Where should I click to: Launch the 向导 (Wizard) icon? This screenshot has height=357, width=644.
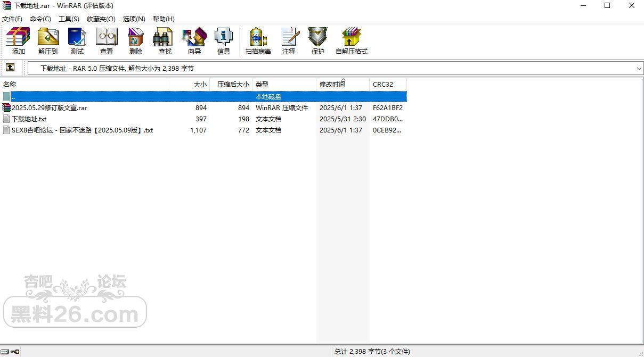pyautogui.click(x=194, y=41)
